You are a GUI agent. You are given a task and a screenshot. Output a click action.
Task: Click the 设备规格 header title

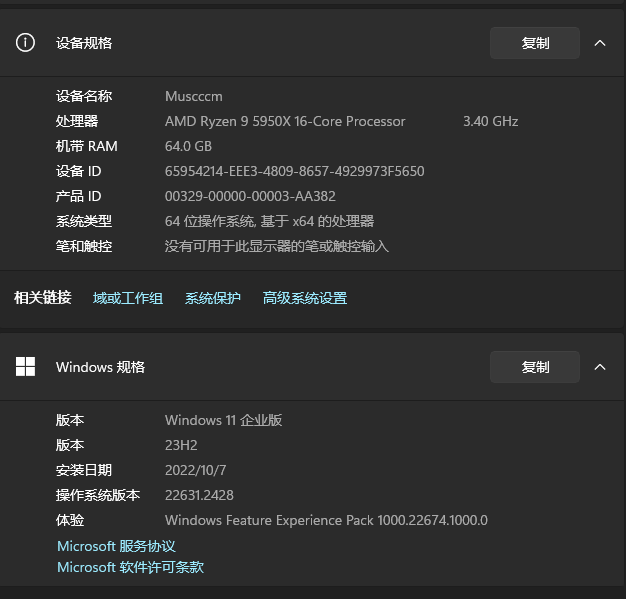coord(84,43)
